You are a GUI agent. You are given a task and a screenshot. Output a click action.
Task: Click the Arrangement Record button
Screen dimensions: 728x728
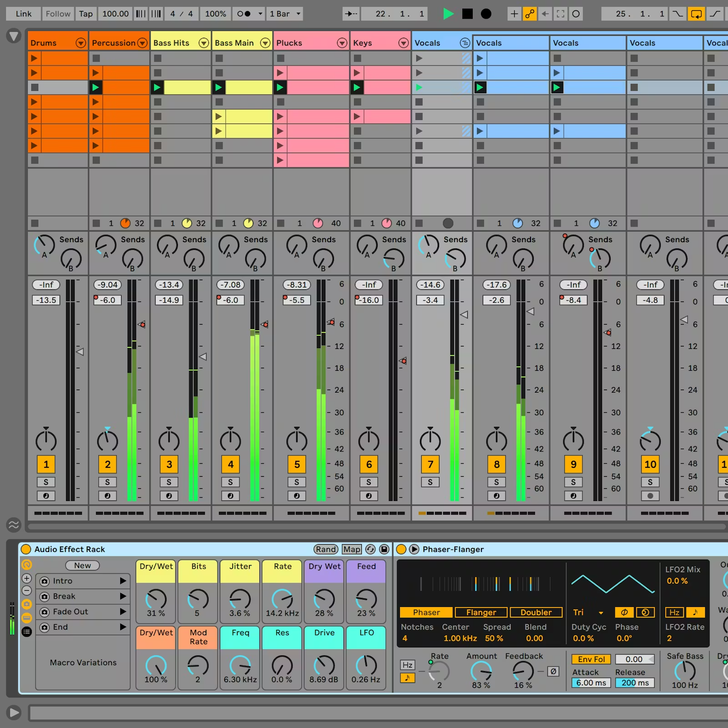point(486,14)
